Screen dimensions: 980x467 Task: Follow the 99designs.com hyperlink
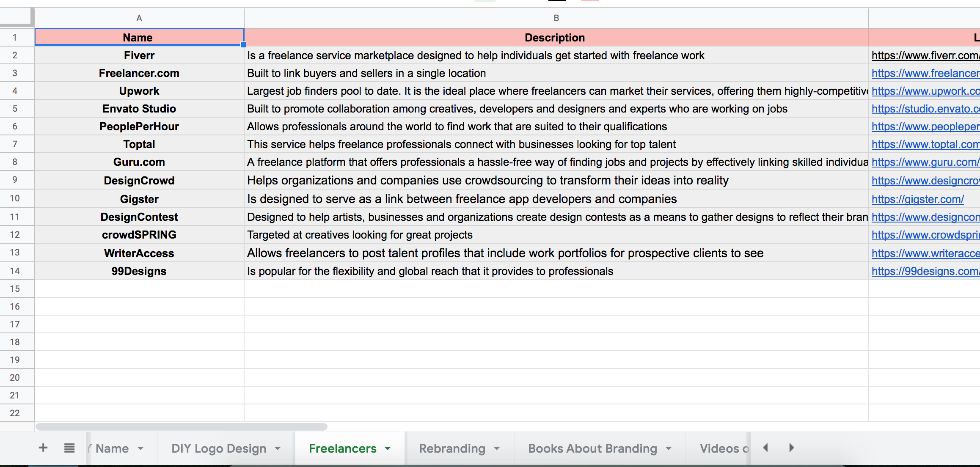coord(924,271)
